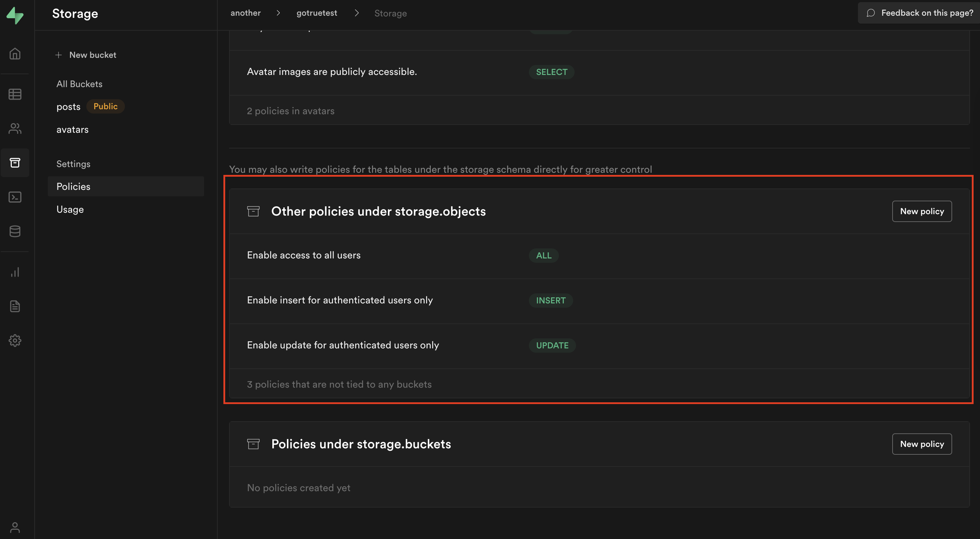Click archive icon beside Policies under storage.buckets
This screenshot has height=539, width=980.
(253, 444)
